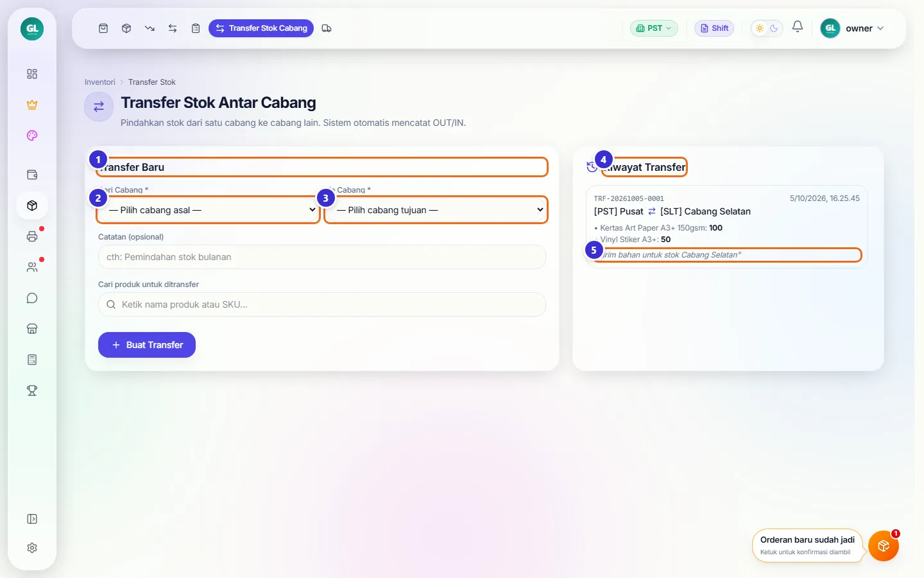Open the crown icon in the sidebar
This screenshot has height=578, width=924.
click(32, 105)
